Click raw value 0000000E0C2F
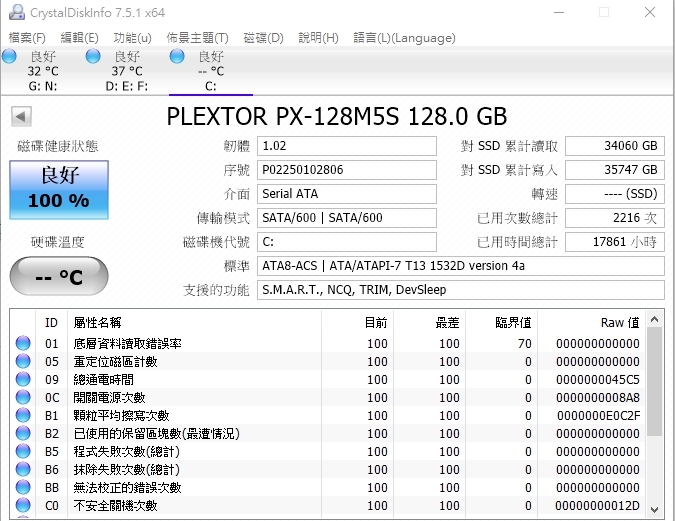This screenshot has width=675, height=521. click(598, 416)
